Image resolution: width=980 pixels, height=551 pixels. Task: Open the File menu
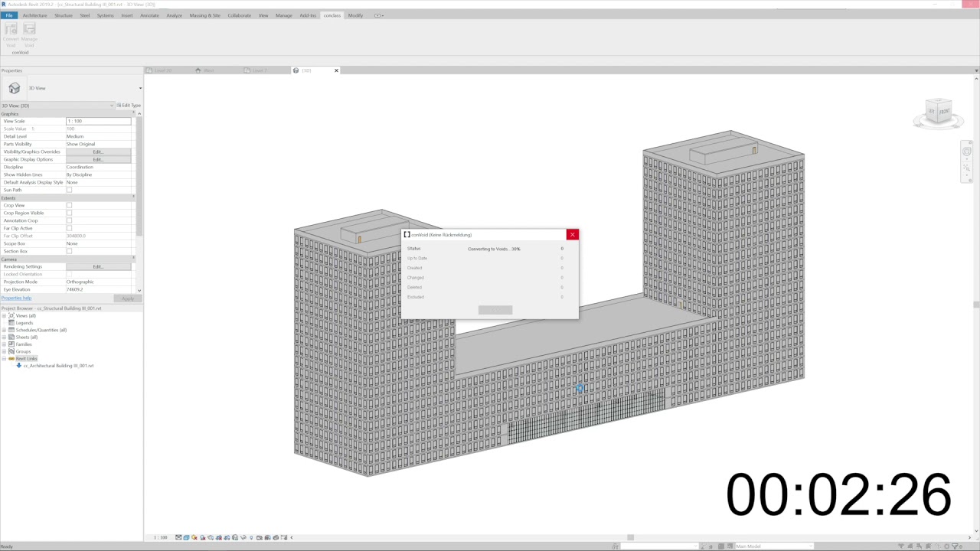click(8, 15)
